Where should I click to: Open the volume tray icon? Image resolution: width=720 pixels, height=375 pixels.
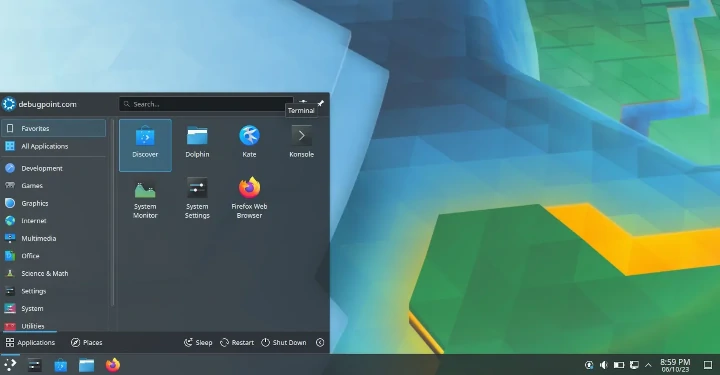pyautogui.click(x=604, y=365)
